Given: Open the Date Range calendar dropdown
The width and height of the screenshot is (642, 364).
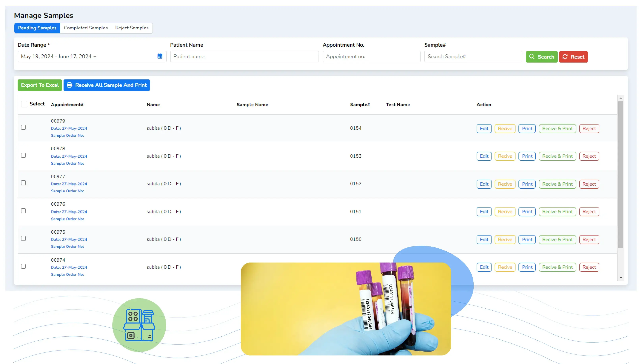Looking at the screenshot, I should 160,56.
